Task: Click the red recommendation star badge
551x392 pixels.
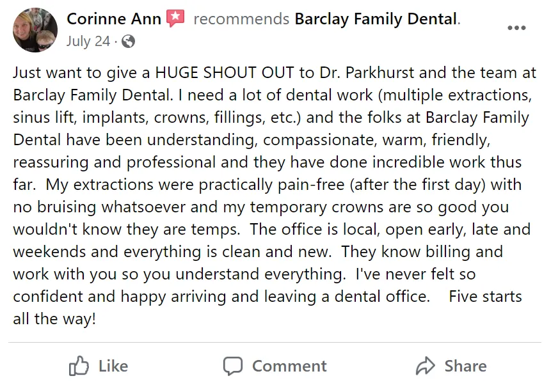Action: (x=175, y=19)
